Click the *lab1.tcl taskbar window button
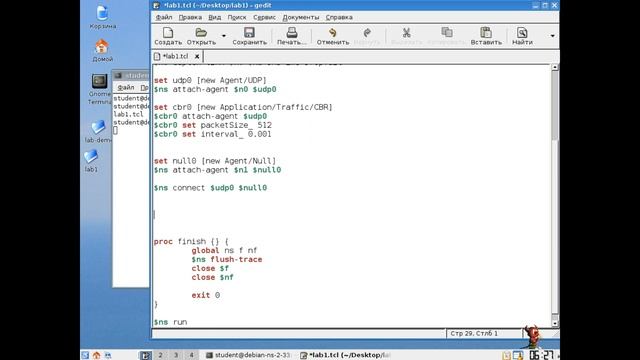The height and width of the screenshot is (360, 640). point(345,355)
